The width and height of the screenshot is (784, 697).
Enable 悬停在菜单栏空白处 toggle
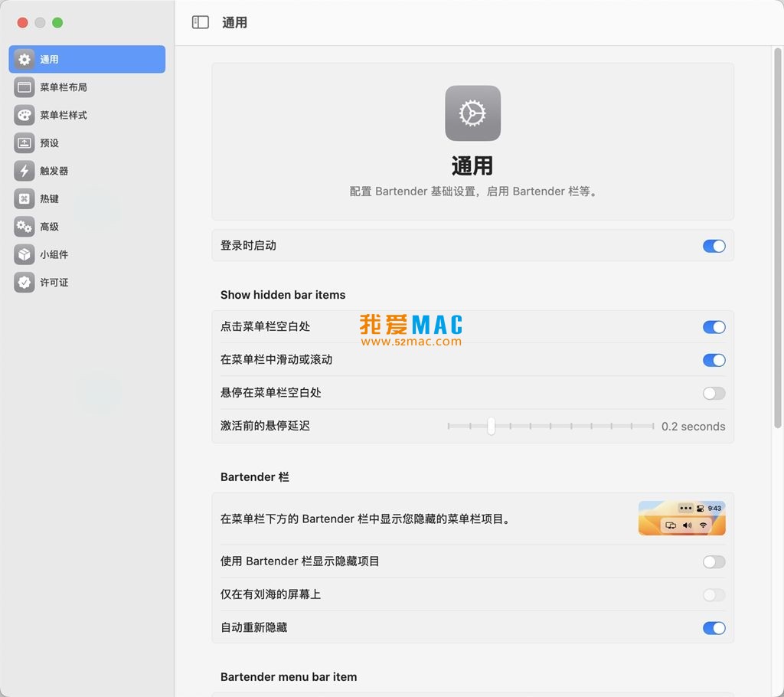coord(714,394)
